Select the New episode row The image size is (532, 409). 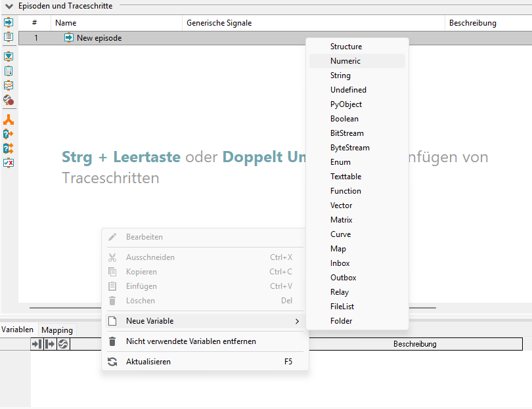(x=275, y=38)
